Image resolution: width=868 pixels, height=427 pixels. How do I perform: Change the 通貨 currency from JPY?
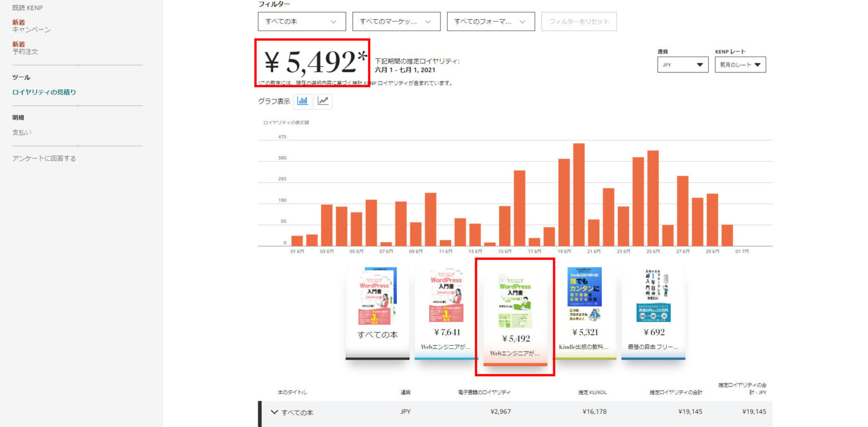tap(682, 64)
